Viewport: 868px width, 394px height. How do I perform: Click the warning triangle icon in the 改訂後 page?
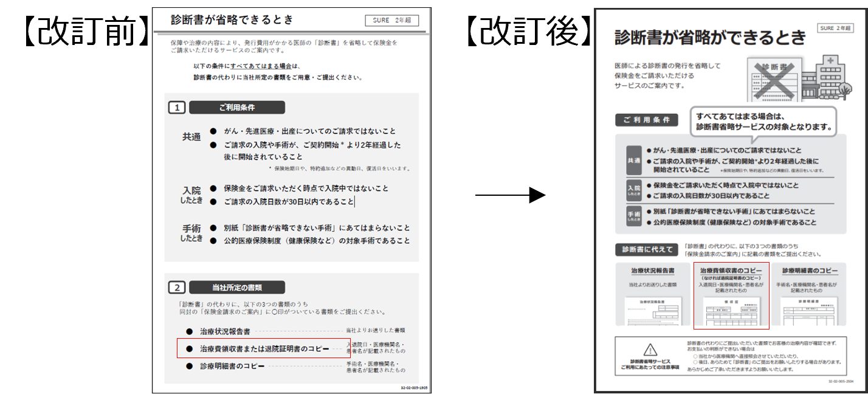(x=650, y=350)
